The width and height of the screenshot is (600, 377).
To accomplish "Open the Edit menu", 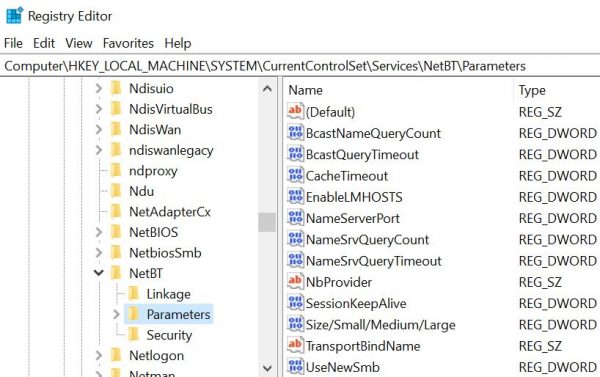I will (x=44, y=43).
